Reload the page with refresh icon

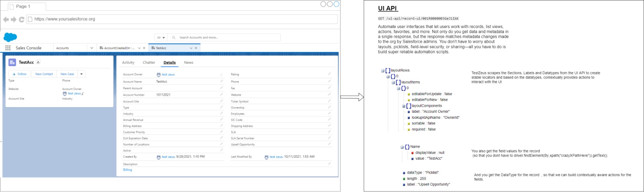(x=22, y=19)
